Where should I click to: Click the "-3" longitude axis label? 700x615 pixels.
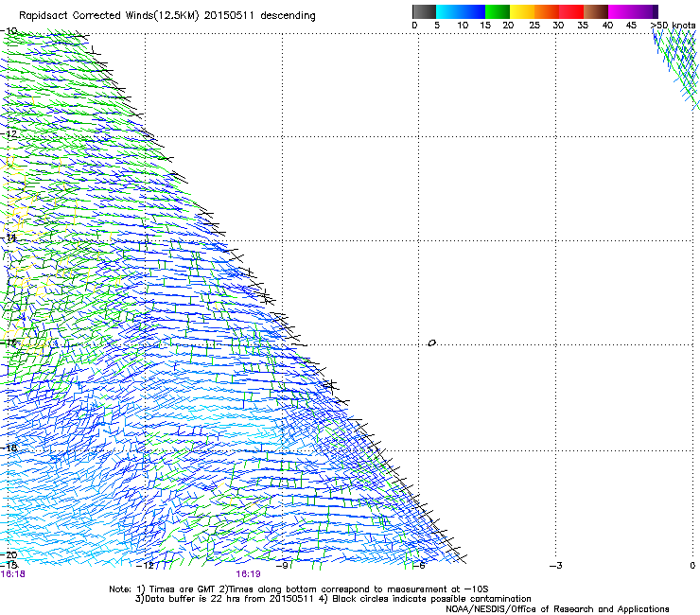[x=556, y=566]
